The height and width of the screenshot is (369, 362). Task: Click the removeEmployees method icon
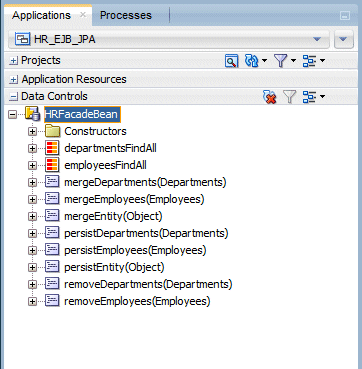coord(52,301)
